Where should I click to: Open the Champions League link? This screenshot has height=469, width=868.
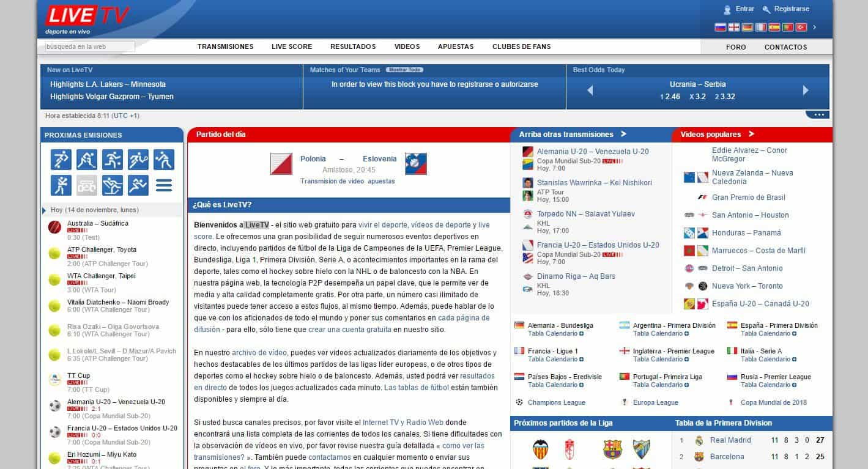point(557,402)
